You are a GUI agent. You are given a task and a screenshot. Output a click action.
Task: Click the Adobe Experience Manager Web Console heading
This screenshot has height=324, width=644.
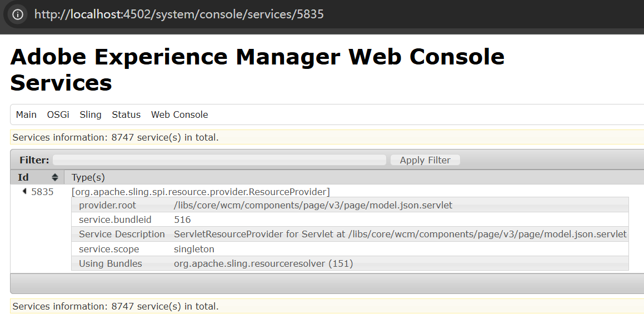(x=257, y=57)
